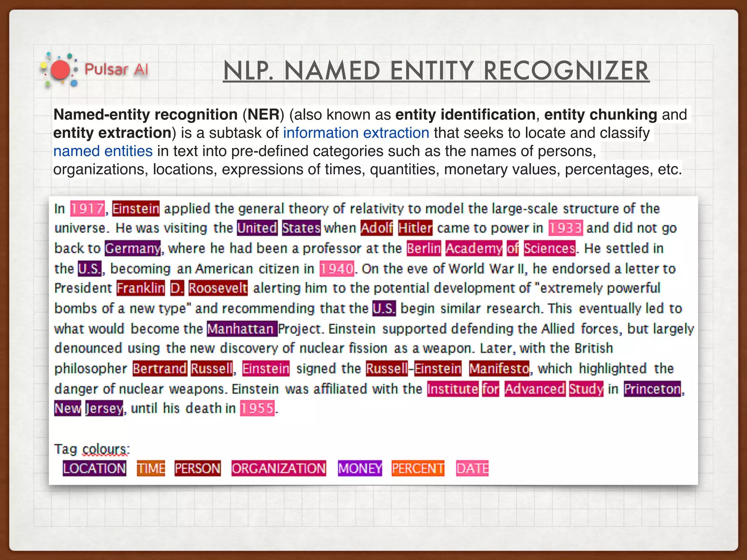
Task: Click the bold text 'entity extraction'
Action: (112, 133)
